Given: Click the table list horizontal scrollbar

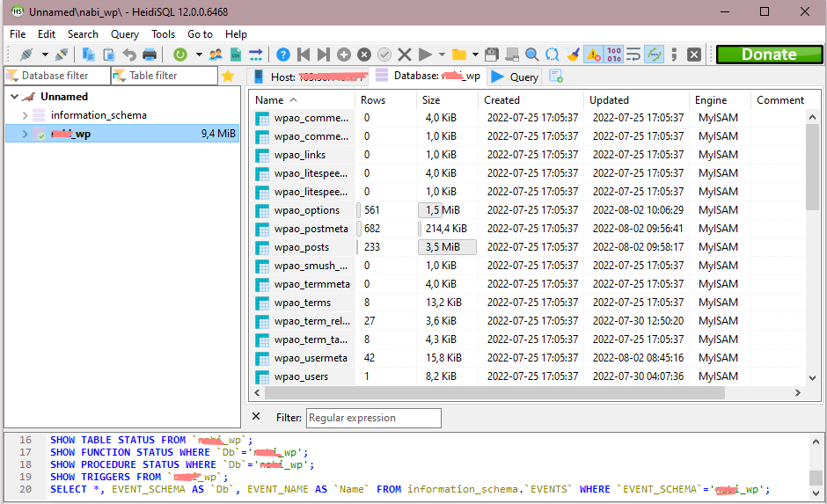Looking at the screenshot, I should [494, 393].
